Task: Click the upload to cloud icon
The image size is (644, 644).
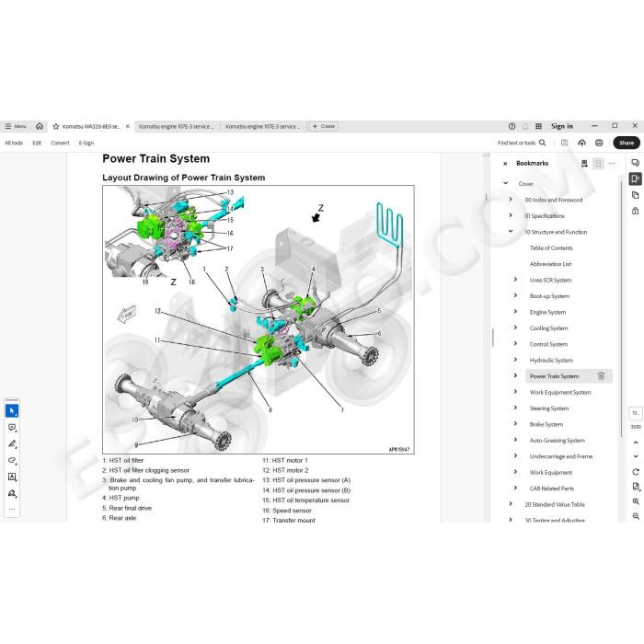Action: click(x=581, y=143)
